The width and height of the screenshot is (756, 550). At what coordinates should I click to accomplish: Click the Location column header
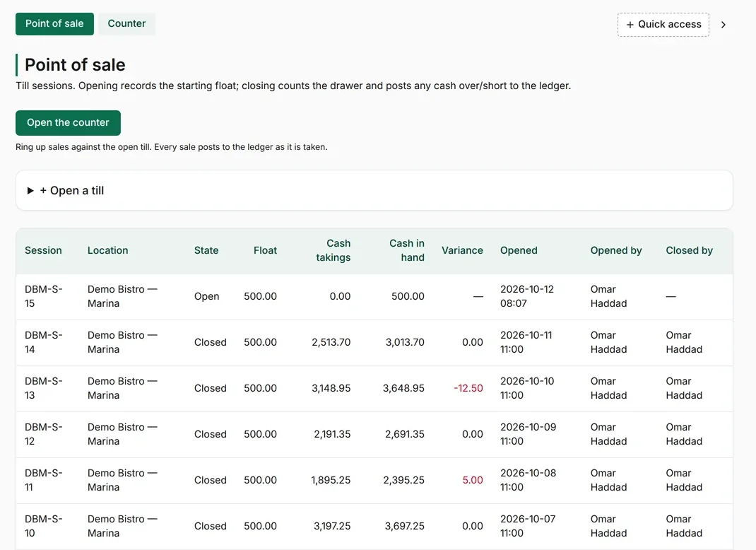click(x=108, y=250)
